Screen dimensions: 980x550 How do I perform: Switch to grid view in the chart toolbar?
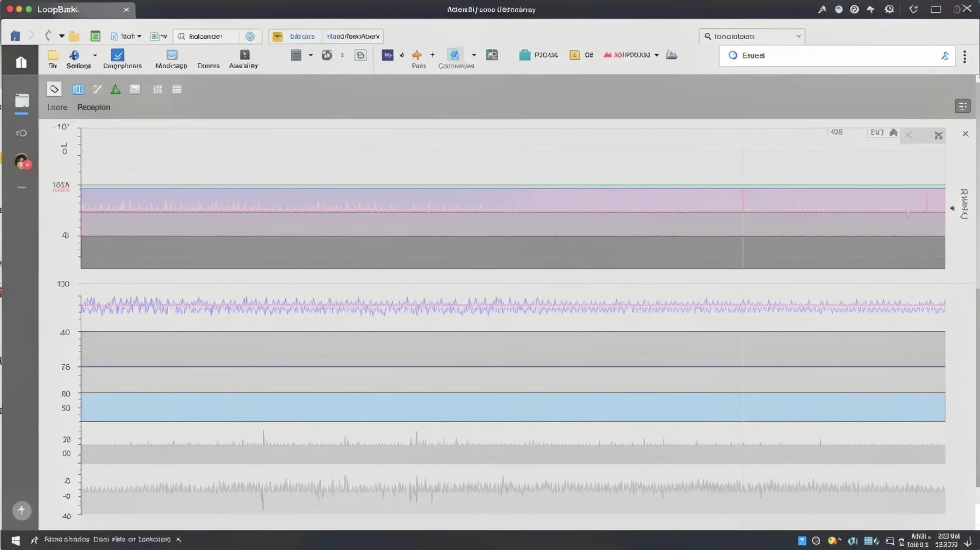(157, 89)
